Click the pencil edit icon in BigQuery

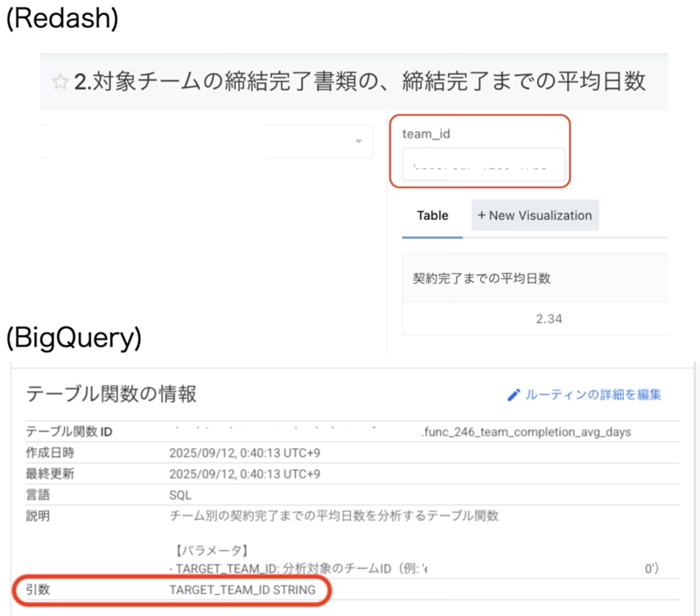[x=514, y=395]
